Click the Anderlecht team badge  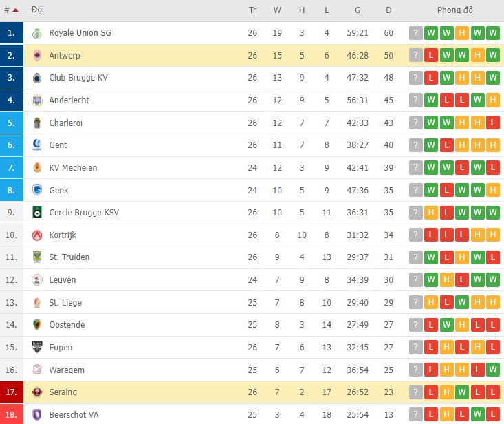click(37, 100)
